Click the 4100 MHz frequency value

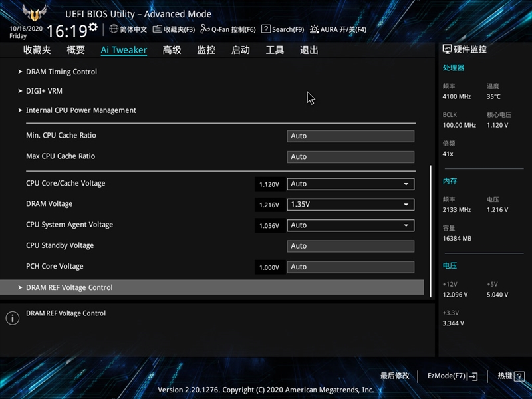457,96
